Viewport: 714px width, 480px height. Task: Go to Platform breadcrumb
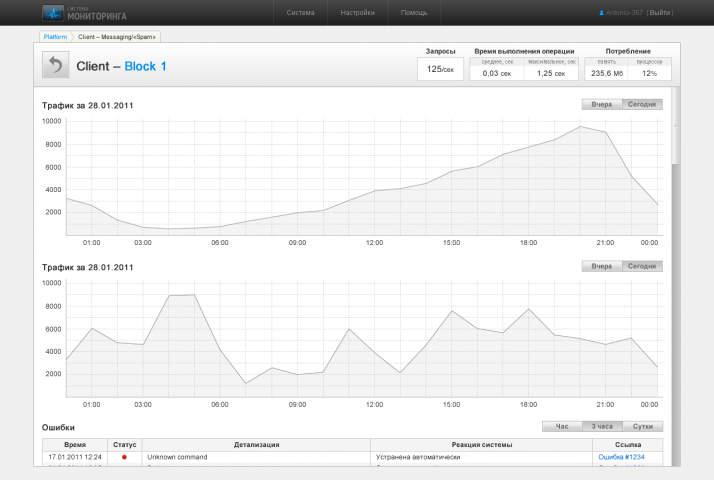[x=55, y=37]
